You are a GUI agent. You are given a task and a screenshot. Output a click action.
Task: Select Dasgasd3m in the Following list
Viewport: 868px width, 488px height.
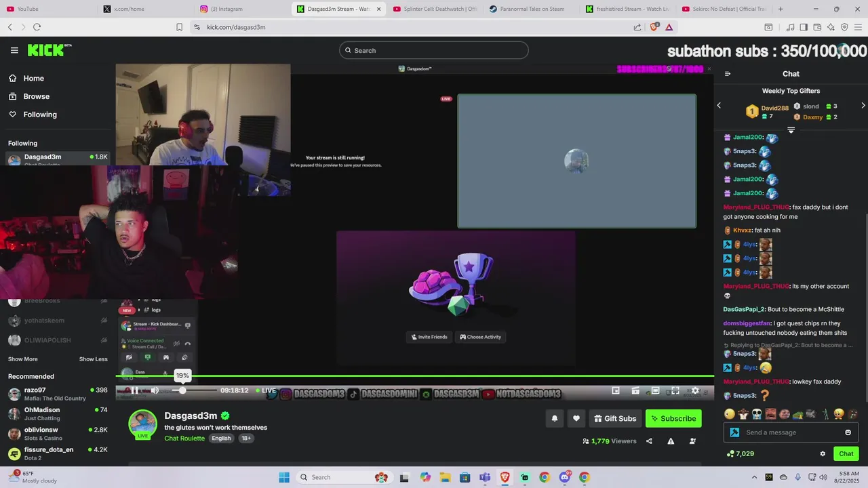pos(58,159)
